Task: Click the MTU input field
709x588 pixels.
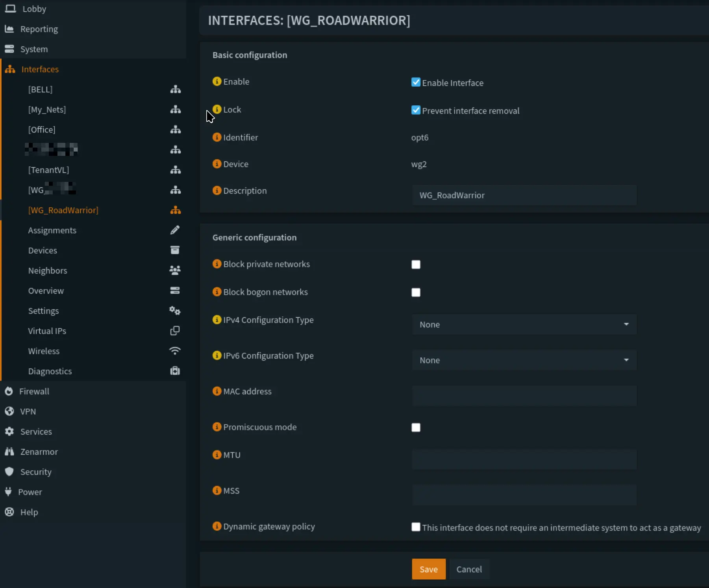Action: click(524, 459)
